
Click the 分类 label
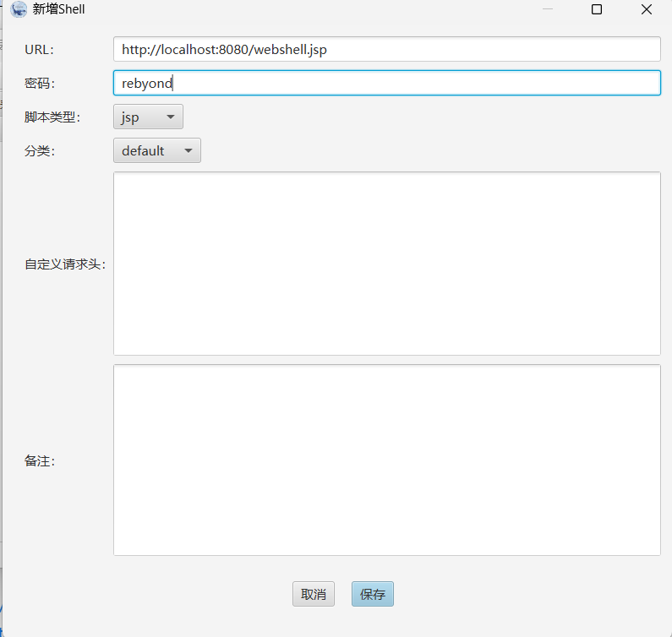coord(39,151)
